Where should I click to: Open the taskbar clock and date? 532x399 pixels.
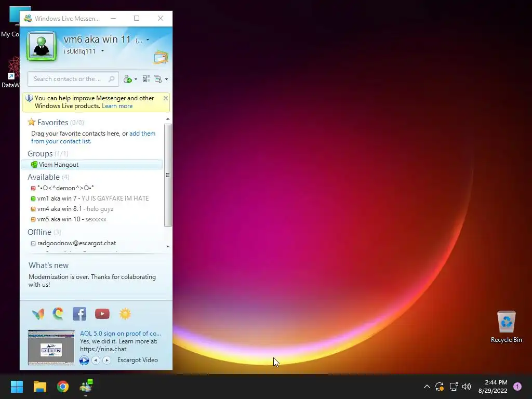click(x=493, y=387)
